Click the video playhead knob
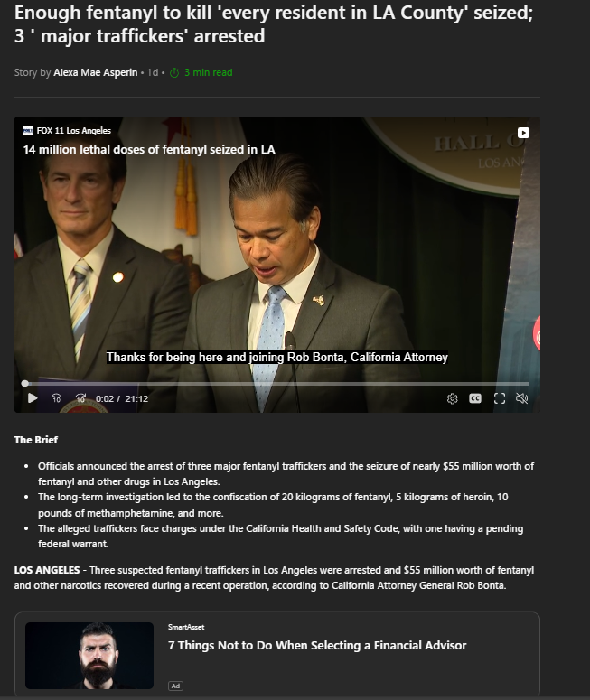 [25, 384]
